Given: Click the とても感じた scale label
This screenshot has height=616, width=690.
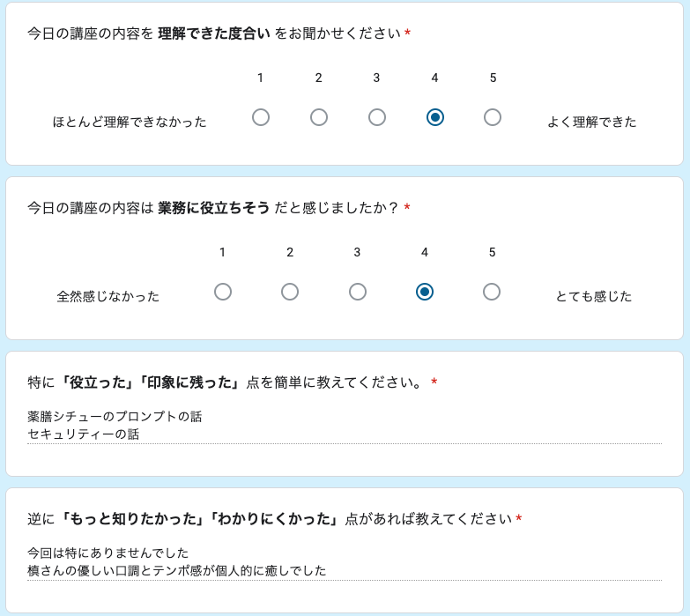Looking at the screenshot, I should [x=593, y=297].
